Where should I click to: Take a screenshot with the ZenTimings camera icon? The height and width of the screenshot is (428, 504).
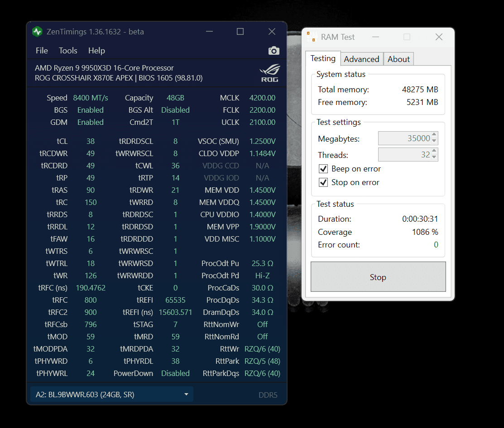click(x=274, y=51)
